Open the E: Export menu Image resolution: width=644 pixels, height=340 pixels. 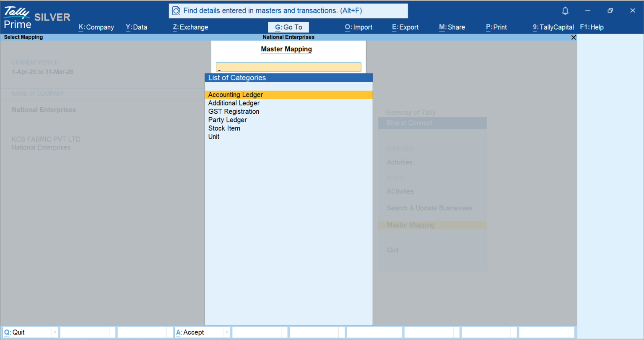click(x=405, y=27)
